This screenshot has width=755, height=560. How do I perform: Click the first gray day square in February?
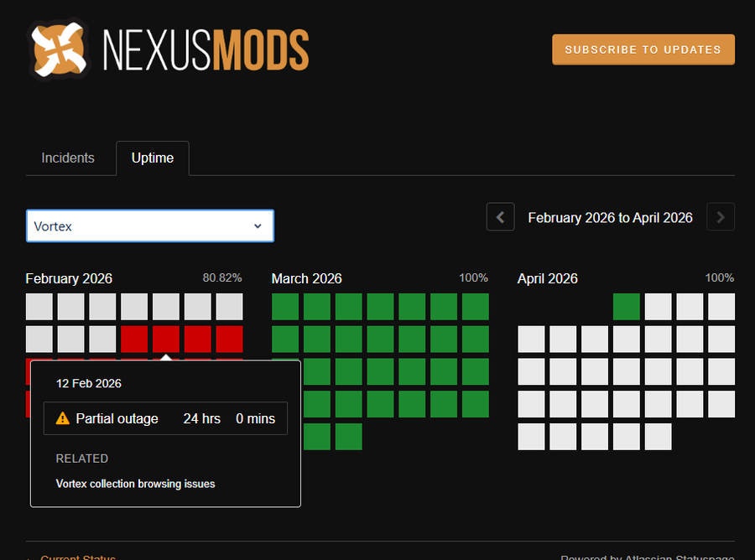[39, 307]
